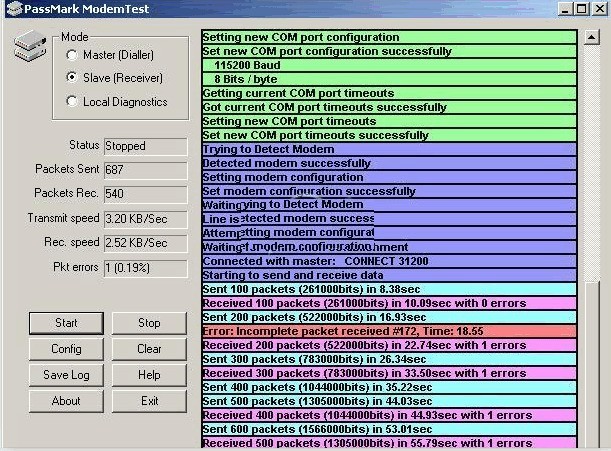Click the Start button

pyautogui.click(x=66, y=323)
